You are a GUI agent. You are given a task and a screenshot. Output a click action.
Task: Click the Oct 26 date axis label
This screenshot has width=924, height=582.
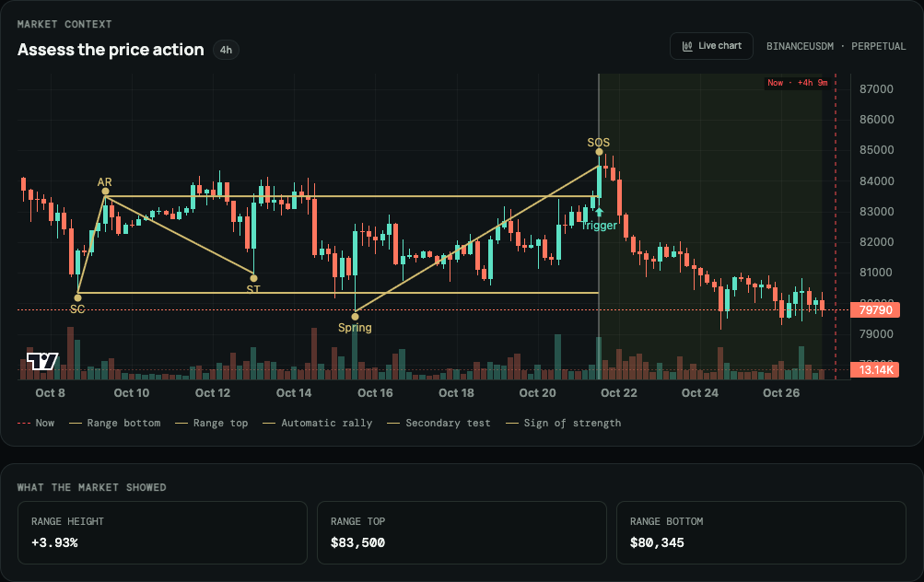[781, 393]
